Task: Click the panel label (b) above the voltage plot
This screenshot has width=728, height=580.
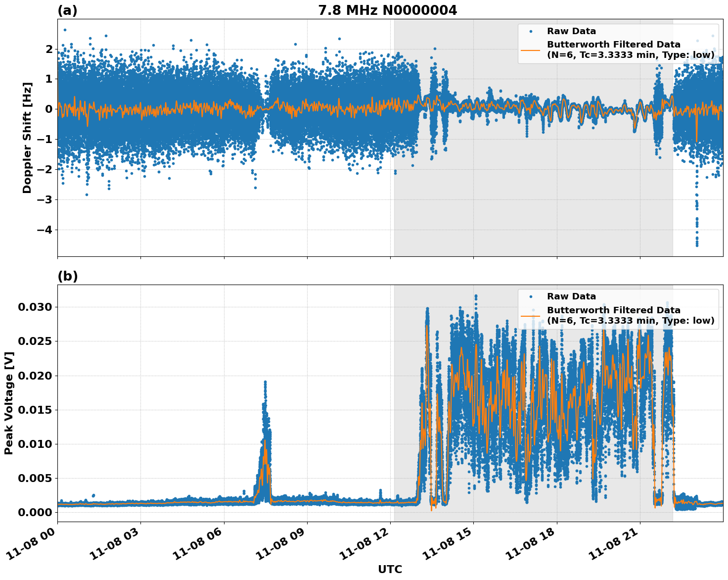Action: tap(67, 276)
